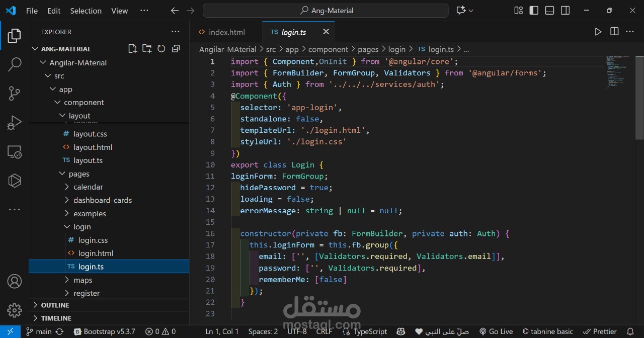
Task: Close the login.ts editor tab
Action: point(326,32)
